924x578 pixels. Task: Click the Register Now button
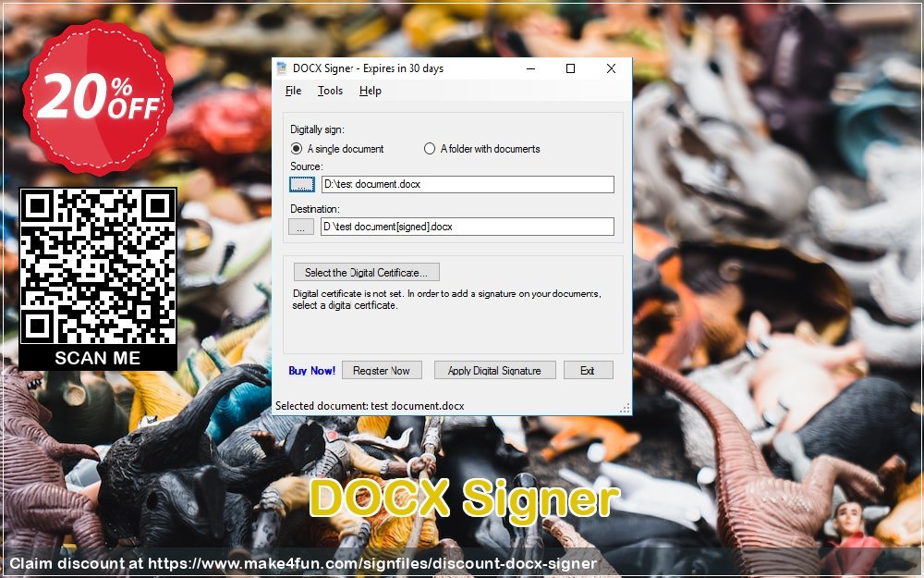coord(382,371)
